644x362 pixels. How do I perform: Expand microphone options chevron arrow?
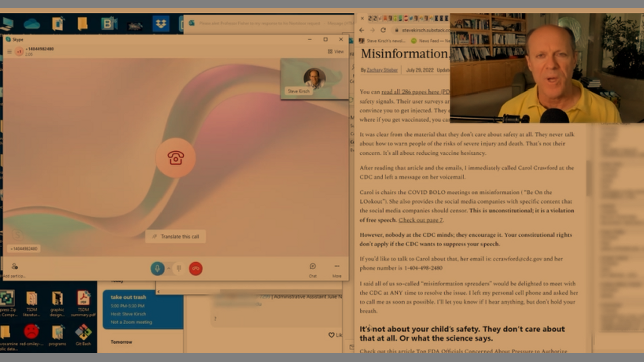pyautogui.click(x=168, y=268)
